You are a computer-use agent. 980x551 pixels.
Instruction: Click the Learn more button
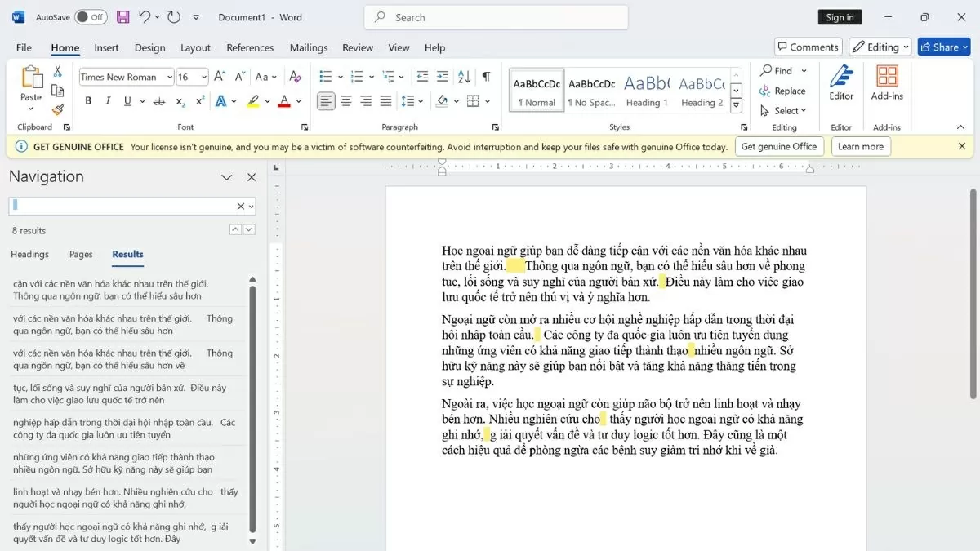pos(860,147)
